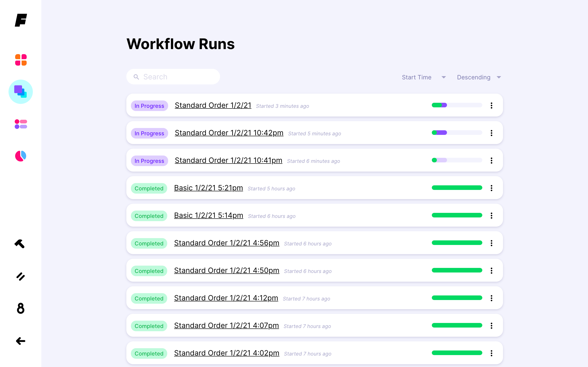Screen dimensions: 588x367
Task: Select the workflow runs stacked-squares icon
Action: [x=21, y=92]
